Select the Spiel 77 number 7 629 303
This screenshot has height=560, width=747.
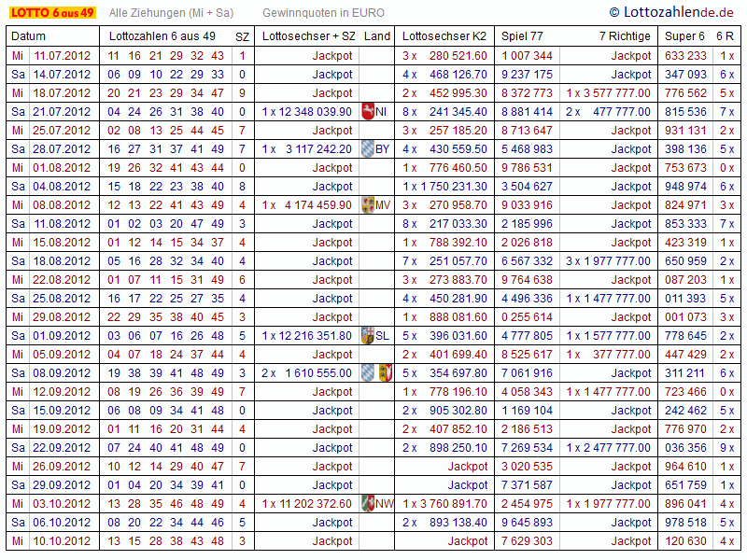pyautogui.click(x=527, y=541)
